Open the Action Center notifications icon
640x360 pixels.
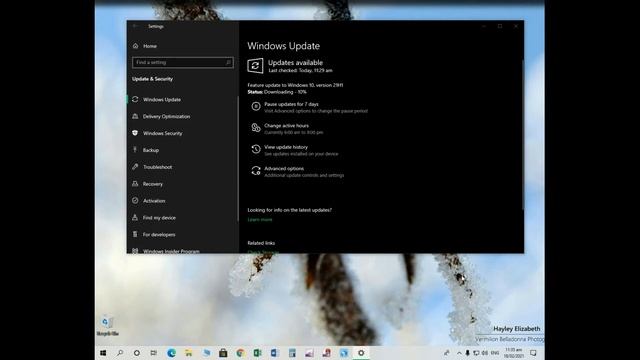click(x=533, y=353)
